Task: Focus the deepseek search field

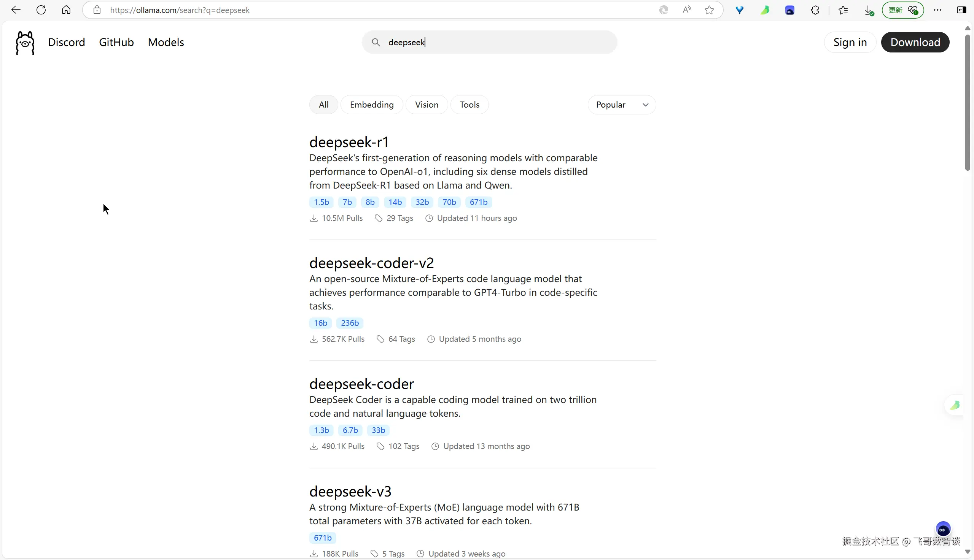Action: pyautogui.click(x=490, y=42)
